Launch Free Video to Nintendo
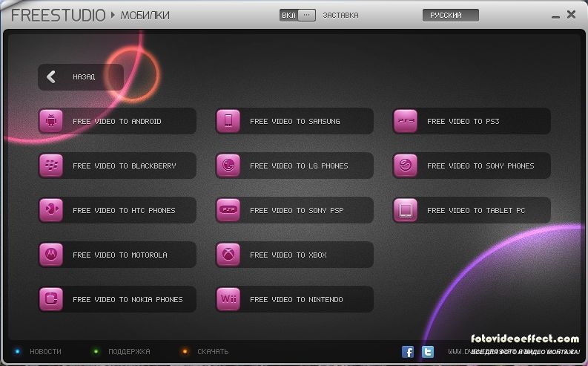The width and height of the screenshot is (588, 366). [294, 299]
